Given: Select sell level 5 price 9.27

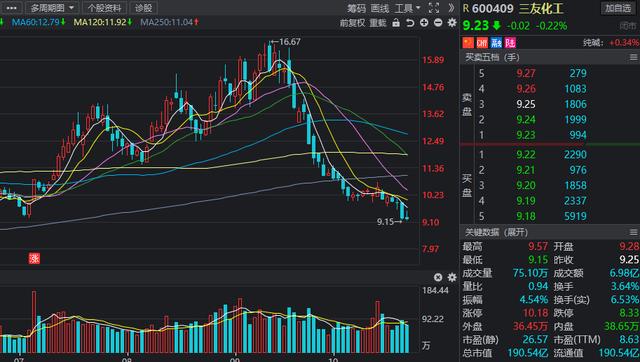Looking at the screenshot, I should click(526, 73).
